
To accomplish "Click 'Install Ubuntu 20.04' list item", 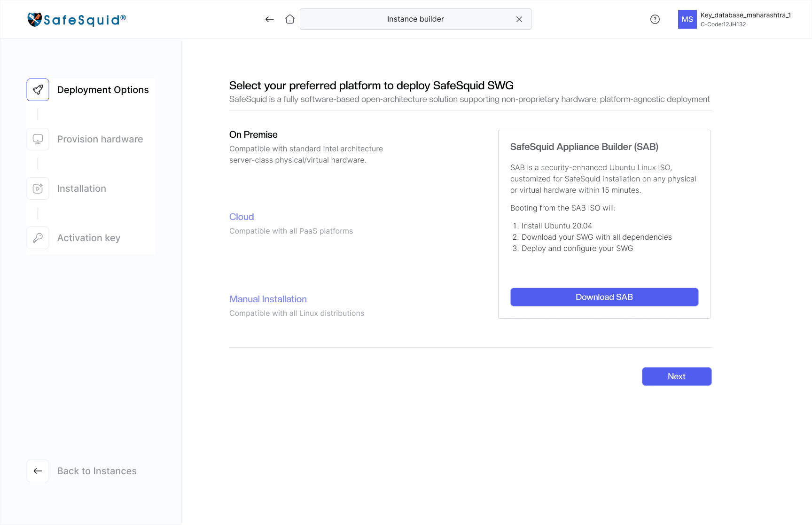I will click(557, 226).
